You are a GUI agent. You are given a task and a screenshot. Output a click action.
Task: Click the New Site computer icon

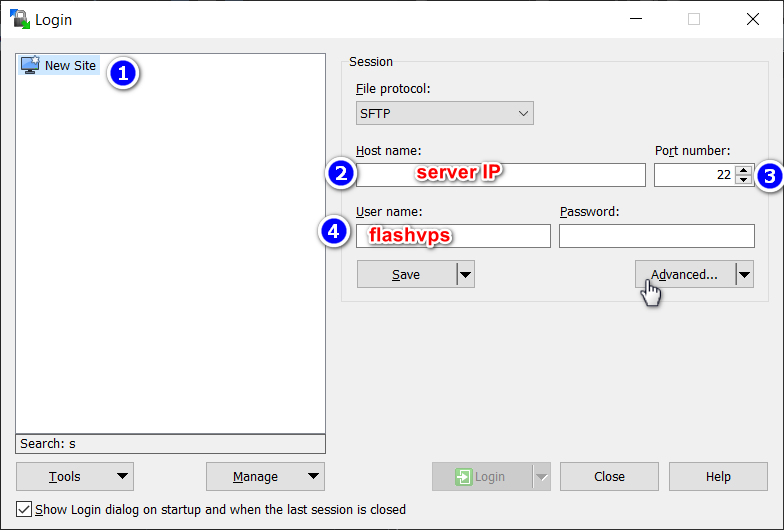(30, 66)
